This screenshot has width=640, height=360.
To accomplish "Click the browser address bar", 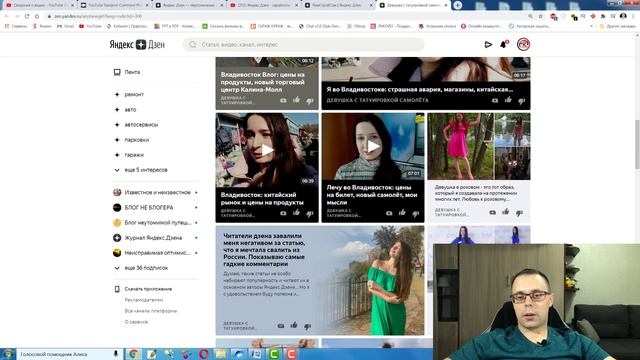I will tap(286, 16).
